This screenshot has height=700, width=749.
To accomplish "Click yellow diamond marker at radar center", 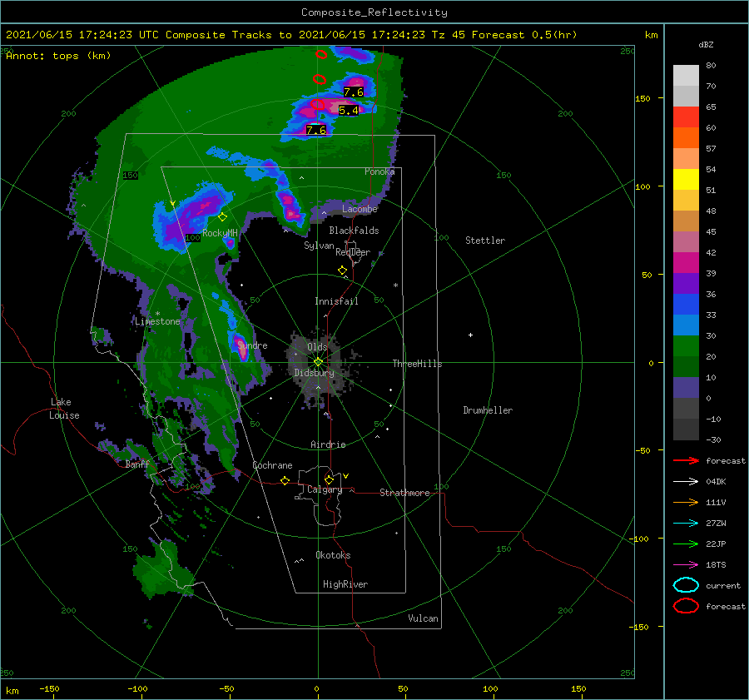I will pos(318,362).
